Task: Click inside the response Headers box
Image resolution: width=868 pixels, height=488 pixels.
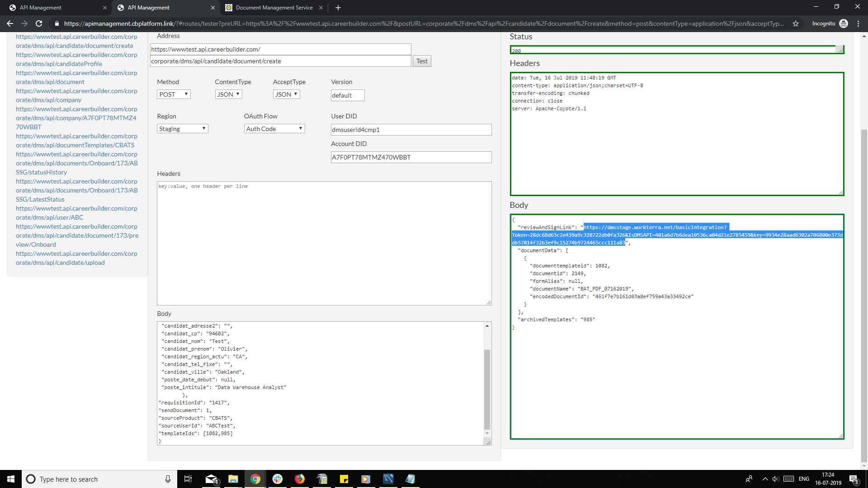Action: 677,134
